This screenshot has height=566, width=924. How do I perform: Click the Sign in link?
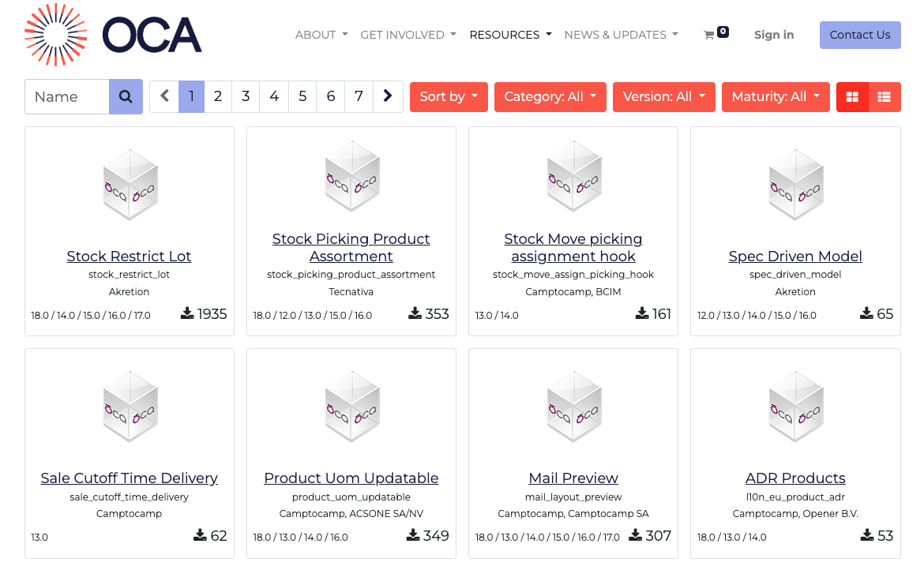pos(774,35)
